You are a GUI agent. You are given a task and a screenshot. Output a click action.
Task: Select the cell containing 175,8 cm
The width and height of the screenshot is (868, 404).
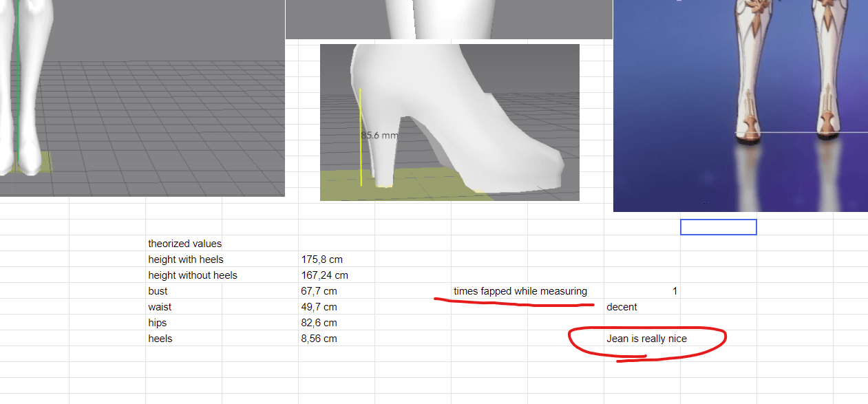(x=322, y=259)
